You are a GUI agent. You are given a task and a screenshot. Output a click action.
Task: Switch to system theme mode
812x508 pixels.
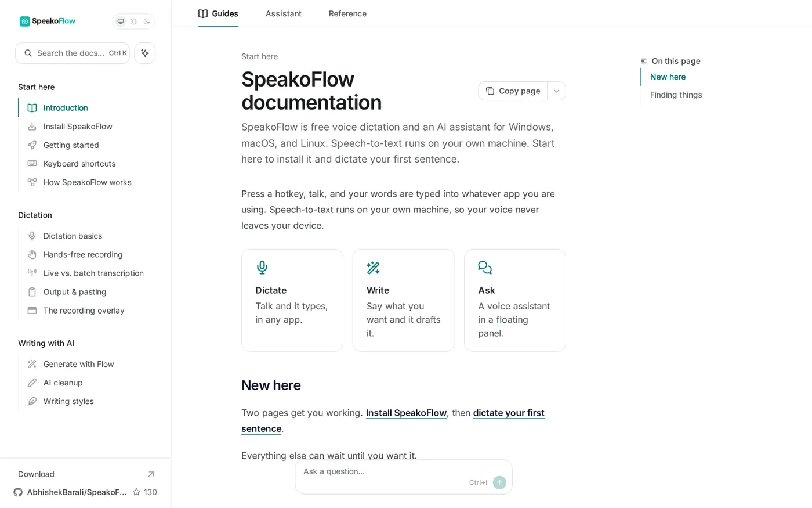(121, 21)
